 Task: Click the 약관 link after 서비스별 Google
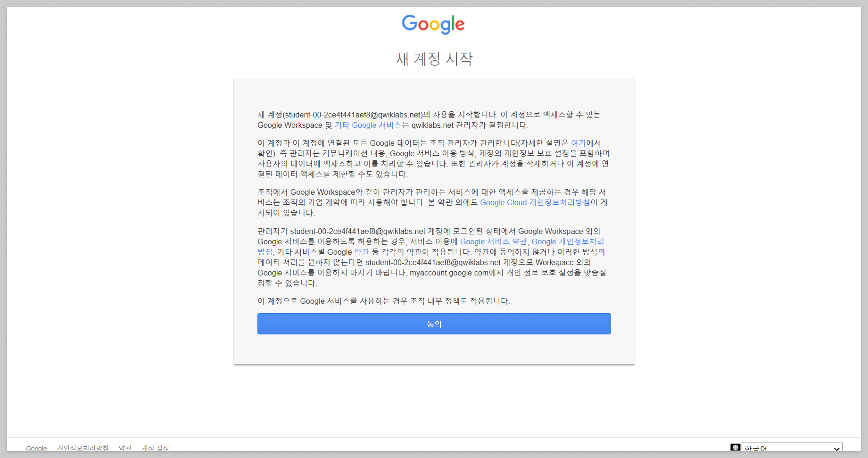point(362,252)
